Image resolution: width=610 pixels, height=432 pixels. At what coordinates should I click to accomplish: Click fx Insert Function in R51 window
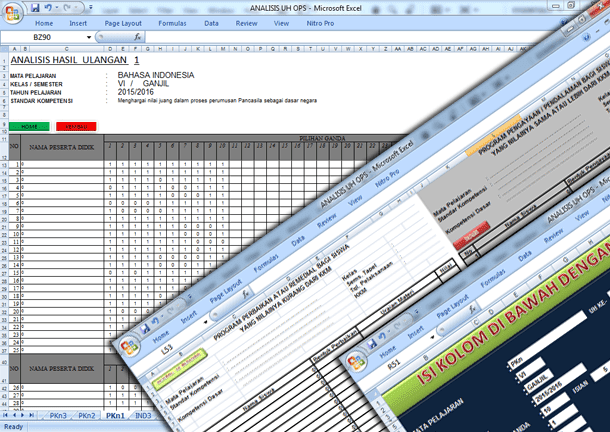coord(473,309)
